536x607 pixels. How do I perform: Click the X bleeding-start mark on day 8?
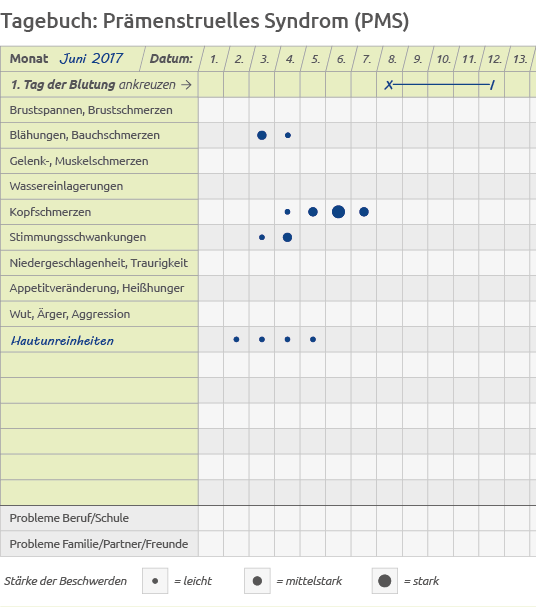coord(389,85)
